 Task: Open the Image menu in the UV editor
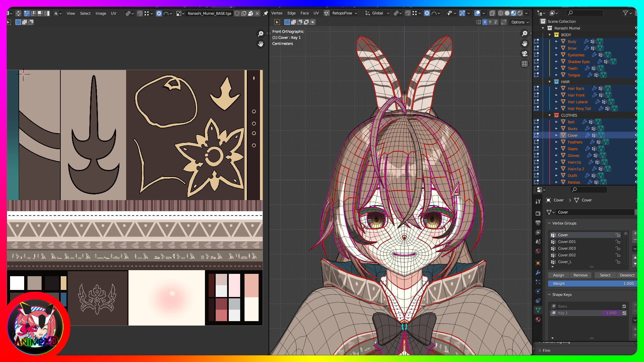tap(101, 13)
